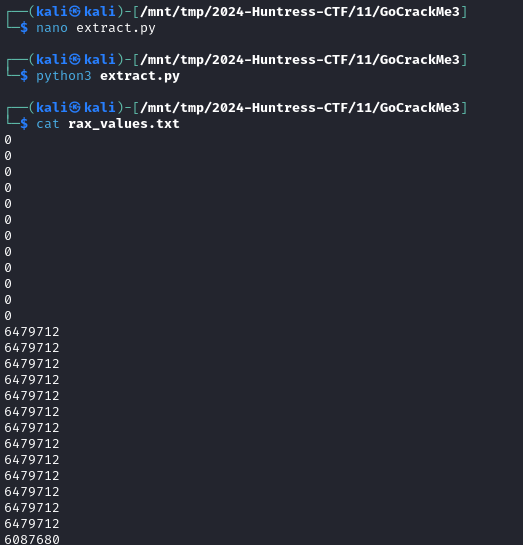Click the first 6479712 output line
This screenshot has width=523, height=545.
tap(32, 332)
